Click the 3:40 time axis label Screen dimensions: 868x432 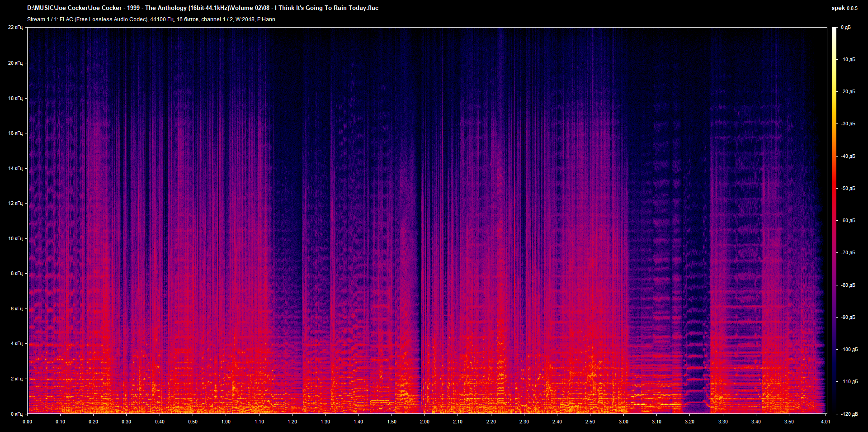pos(756,422)
